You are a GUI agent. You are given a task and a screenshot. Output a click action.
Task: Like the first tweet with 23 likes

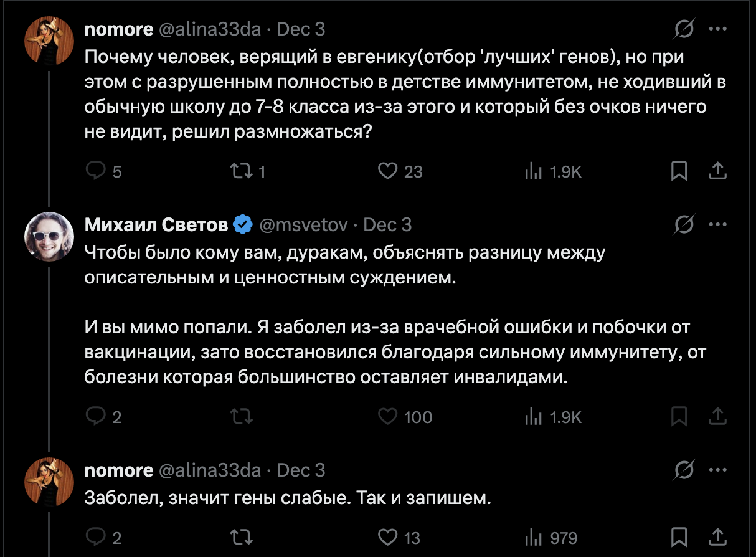point(388,171)
